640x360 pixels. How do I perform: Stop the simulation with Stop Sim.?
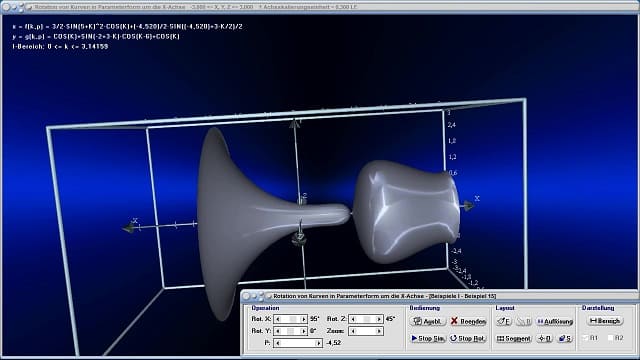(427, 338)
